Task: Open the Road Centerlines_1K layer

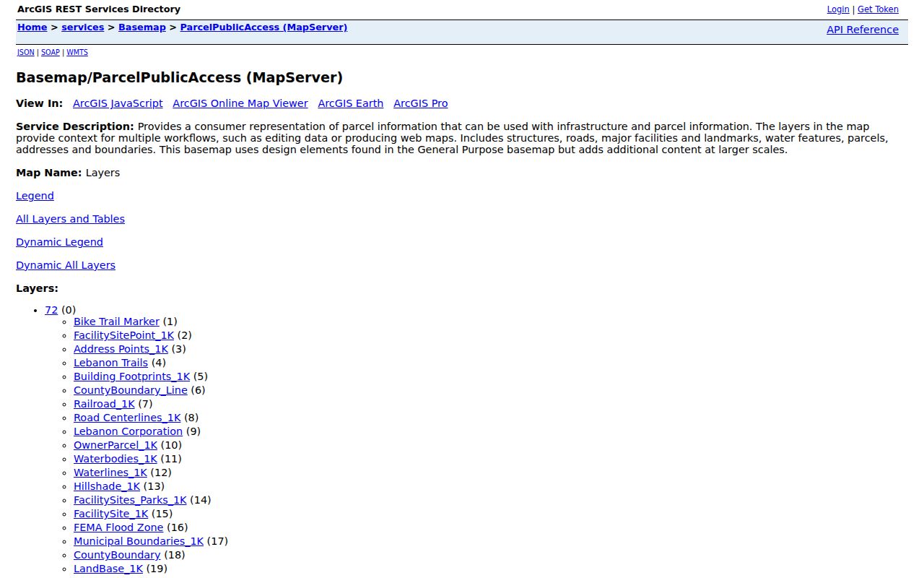Action: pyautogui.click(x=127, y=418)
